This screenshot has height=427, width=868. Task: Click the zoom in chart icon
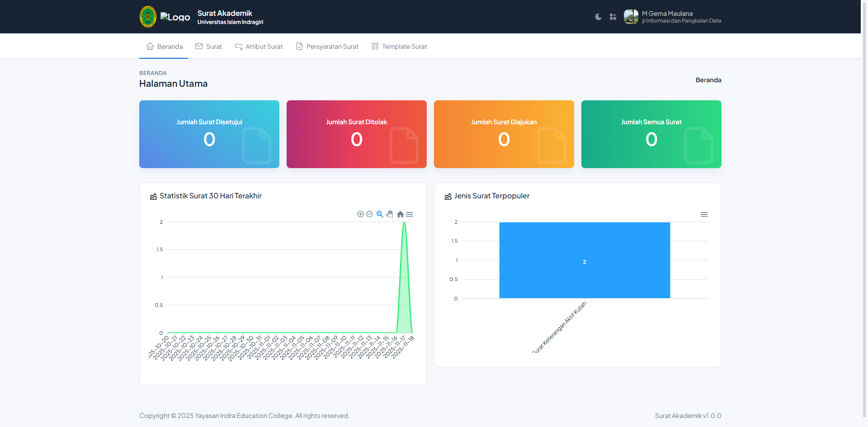pyautogui.click(x=360, y=214)
